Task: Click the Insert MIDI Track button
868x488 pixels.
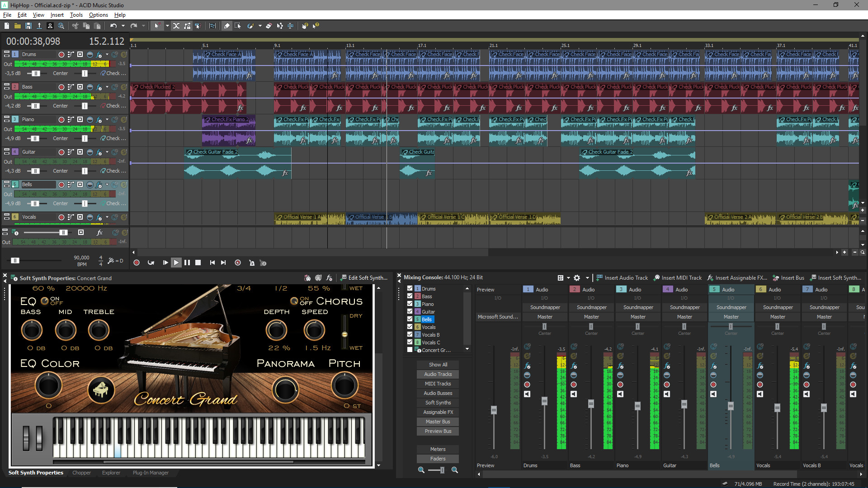Action: [x=677, y=278]
